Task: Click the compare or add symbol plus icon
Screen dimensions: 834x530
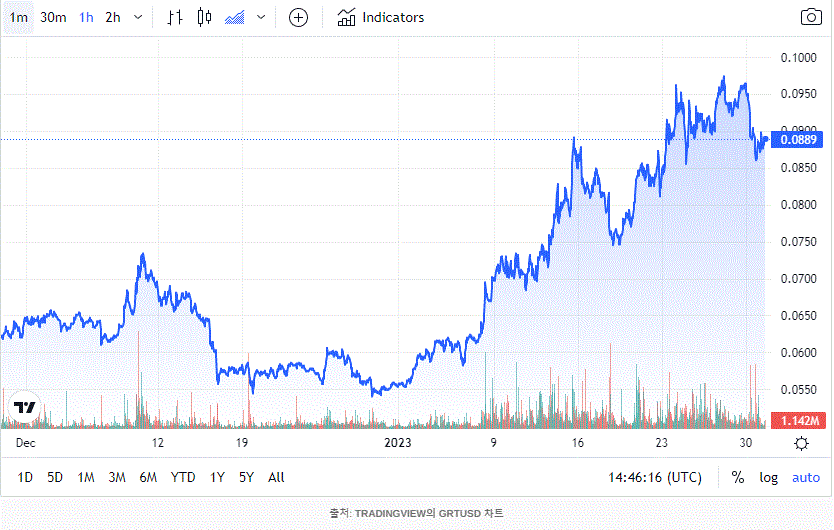Action: pos(298,18)
